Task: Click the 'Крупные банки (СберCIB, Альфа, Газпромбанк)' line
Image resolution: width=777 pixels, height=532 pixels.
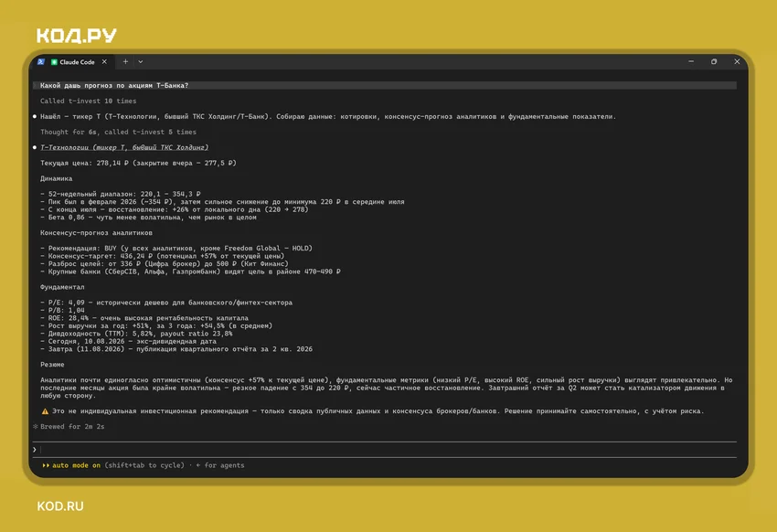Action: (x=190, y=271)
